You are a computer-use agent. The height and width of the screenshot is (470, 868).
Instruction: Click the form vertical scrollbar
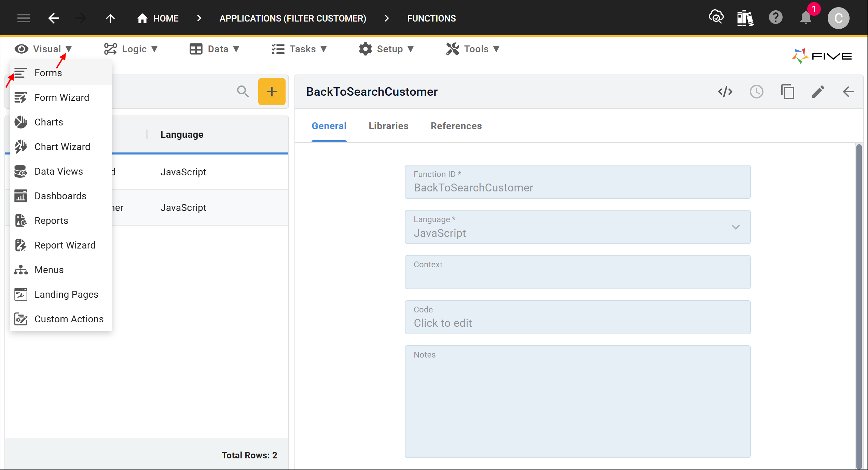click(859, 306)
